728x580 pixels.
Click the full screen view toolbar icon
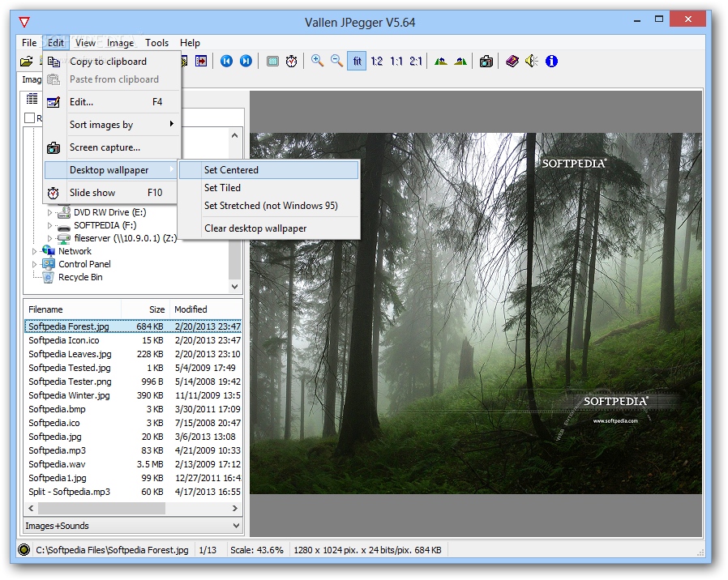click(x=272, y=62)
